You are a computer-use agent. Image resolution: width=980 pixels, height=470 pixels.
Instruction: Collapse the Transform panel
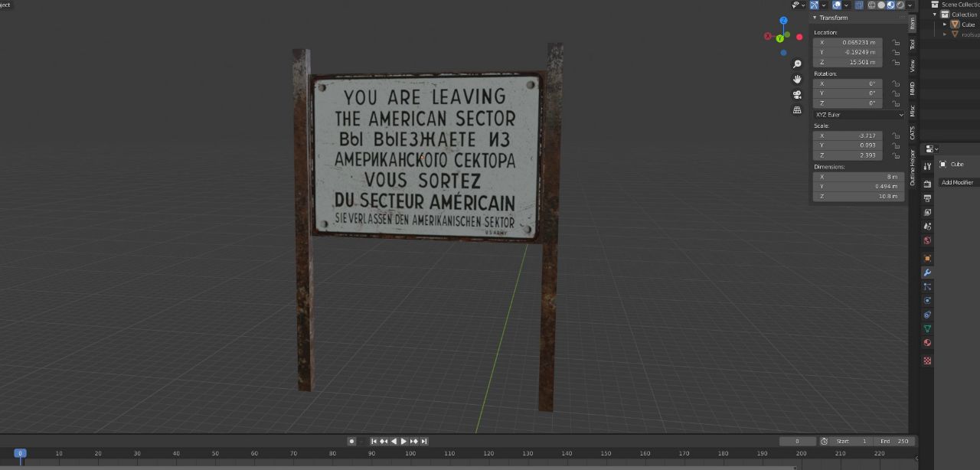click(815, 18)
